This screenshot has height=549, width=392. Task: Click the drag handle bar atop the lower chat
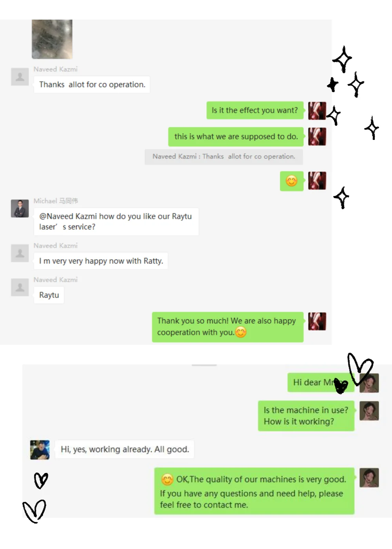click(x=204, y=365)
